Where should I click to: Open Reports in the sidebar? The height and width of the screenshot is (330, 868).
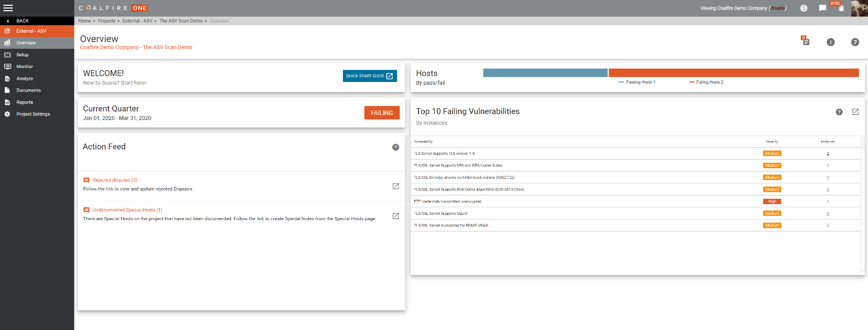[37, 102]
